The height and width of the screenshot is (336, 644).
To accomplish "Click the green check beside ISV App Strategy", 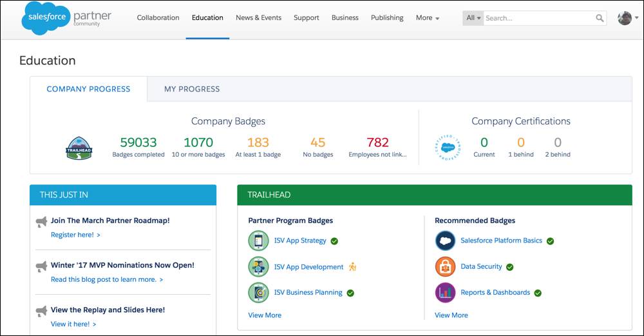I will (x=334, y=241).
